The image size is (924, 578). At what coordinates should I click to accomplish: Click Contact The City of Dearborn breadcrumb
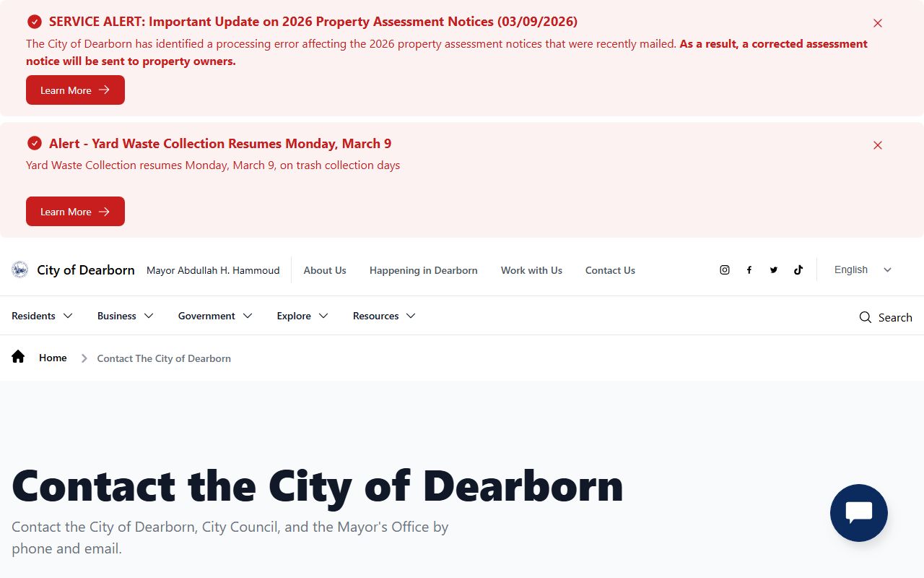click(164, 358)
